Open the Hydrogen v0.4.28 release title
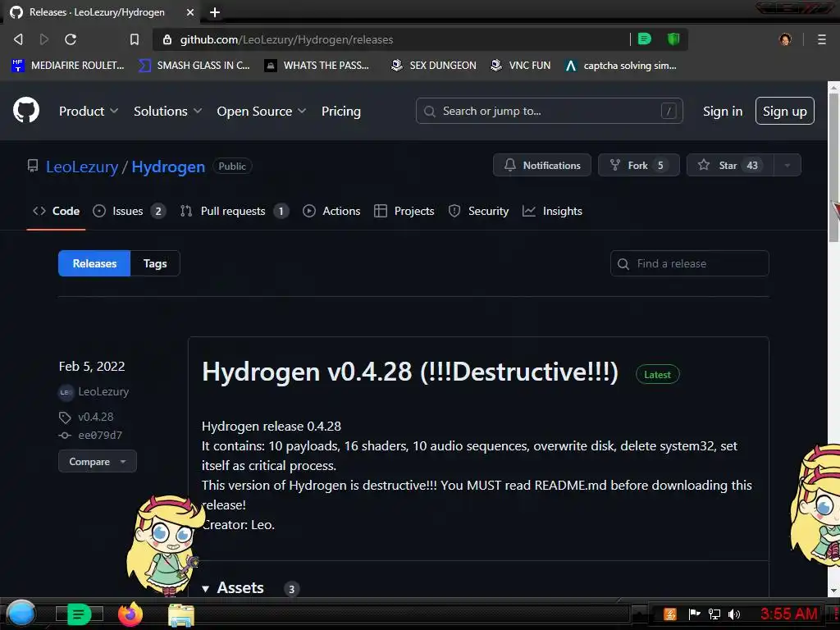Viewport: 840px width, 630px height. click(410, 372)
